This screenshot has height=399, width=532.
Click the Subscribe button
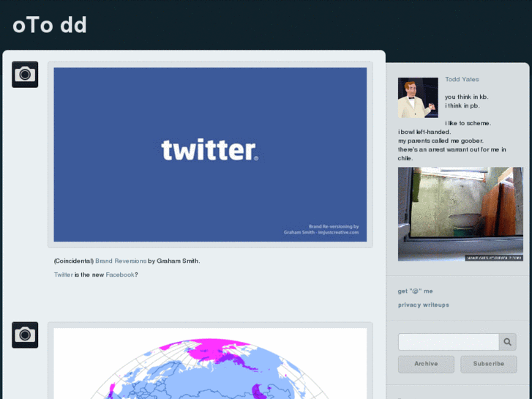(x=489, y=364)
